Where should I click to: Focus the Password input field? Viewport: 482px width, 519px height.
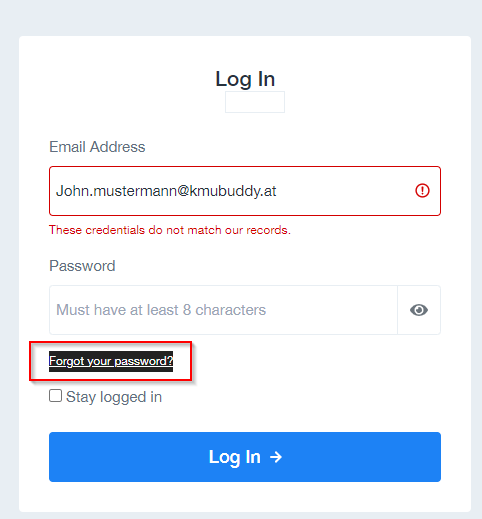[x=223, y=310]
